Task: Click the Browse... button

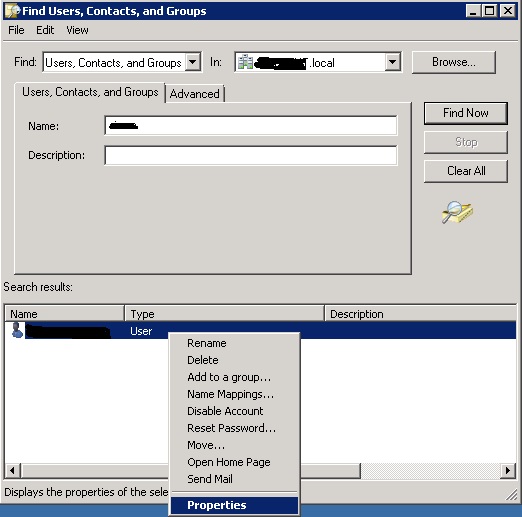Action: (x=454, y=62)
